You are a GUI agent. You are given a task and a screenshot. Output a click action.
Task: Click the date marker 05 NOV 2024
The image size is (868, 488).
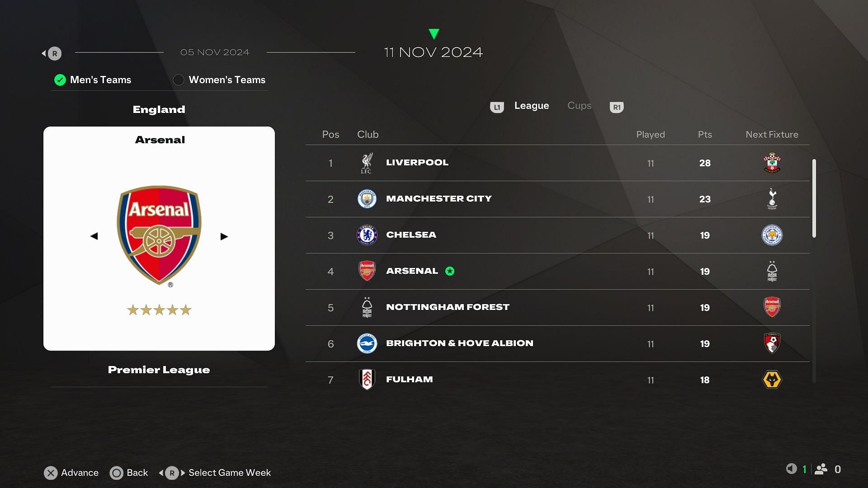tap(215, 52)
